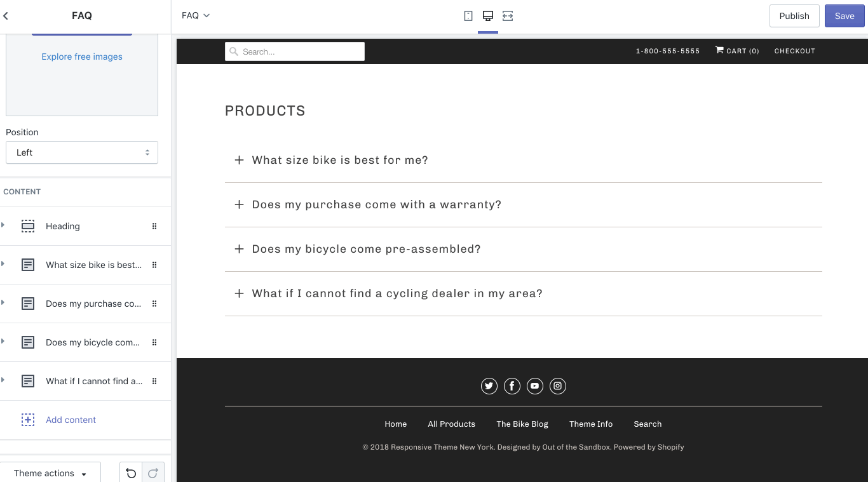Open the FAQ page selector dropdown
The width and height of the screenshot is (868, 482).
pyautogui.click(x=196, y=16)
